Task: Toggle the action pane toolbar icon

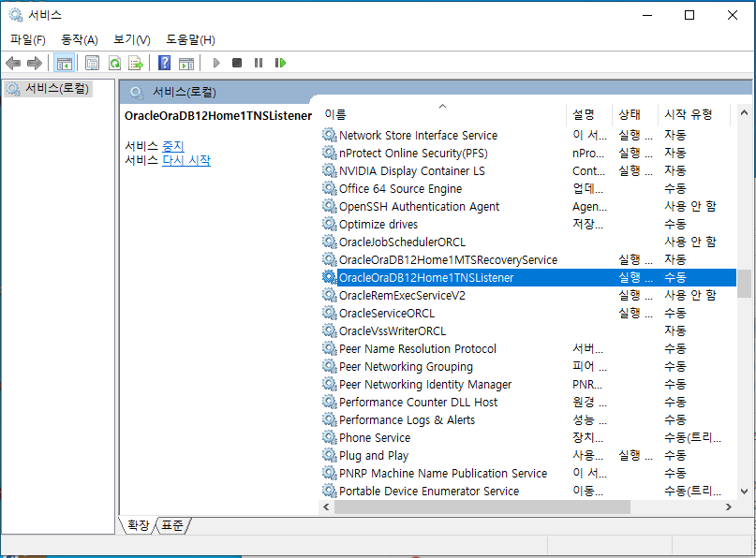Action: tap(186, 63)
